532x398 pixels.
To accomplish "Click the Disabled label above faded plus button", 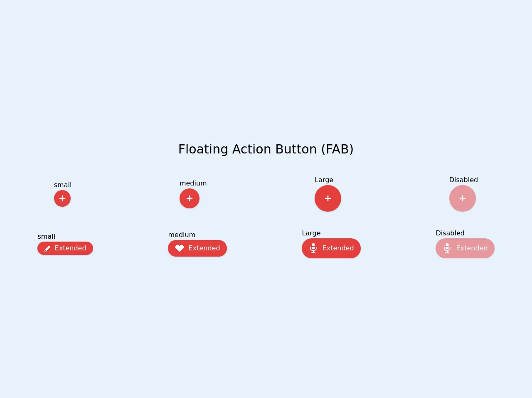I will (463, 180).
